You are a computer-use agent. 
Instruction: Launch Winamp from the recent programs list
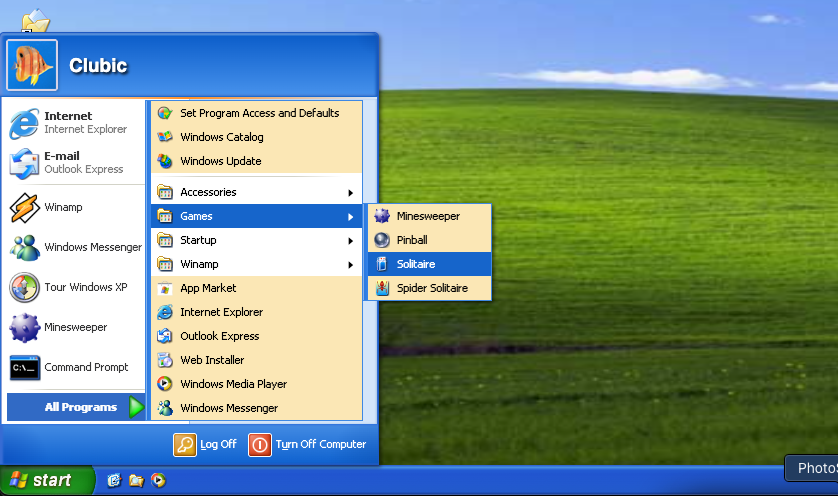tap(74, 207)
